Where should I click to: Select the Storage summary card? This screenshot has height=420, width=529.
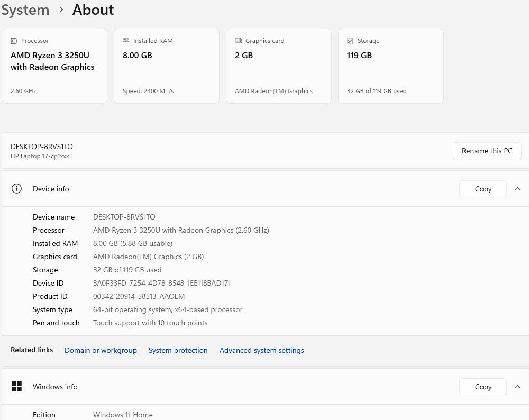tap(391, 66)
